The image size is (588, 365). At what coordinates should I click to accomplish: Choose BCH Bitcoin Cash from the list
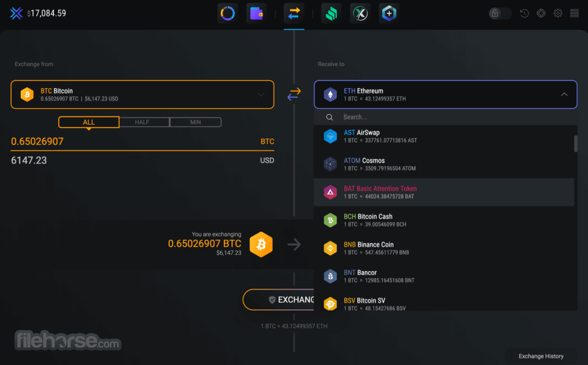point(444,220)
